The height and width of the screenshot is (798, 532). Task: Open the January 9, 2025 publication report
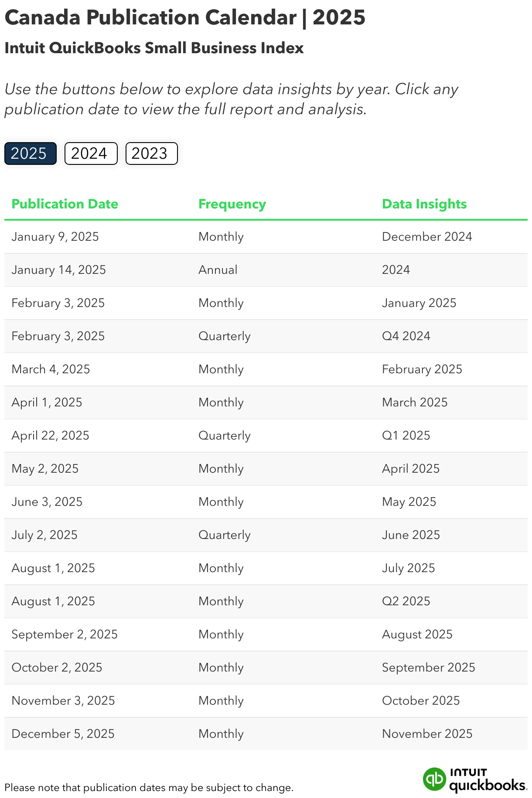[55, 237]
